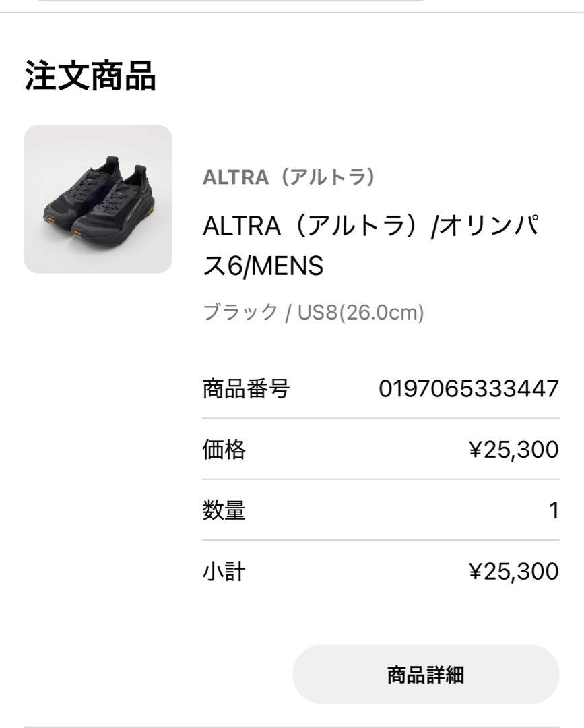This screenshot has height=728, width=584.
Task: Click product number 0197065333447
Action: [x=469, y=389]
